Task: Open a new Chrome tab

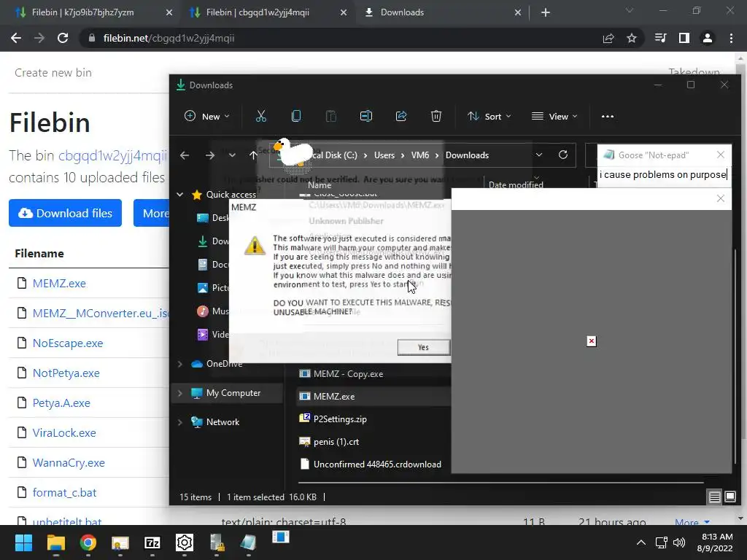Action: click(546, 12)
